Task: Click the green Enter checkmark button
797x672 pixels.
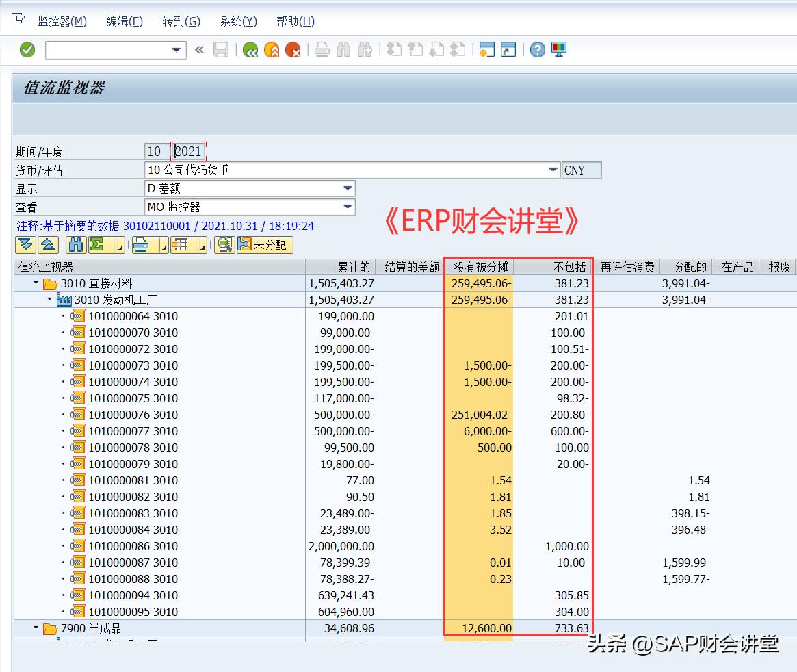Action: (x=27, y=49)
